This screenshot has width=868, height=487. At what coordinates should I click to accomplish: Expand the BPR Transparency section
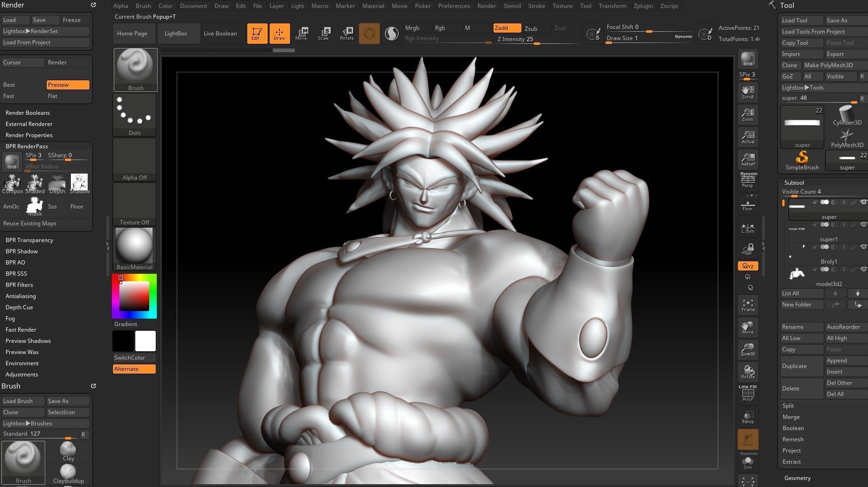(x=29, y=240)
